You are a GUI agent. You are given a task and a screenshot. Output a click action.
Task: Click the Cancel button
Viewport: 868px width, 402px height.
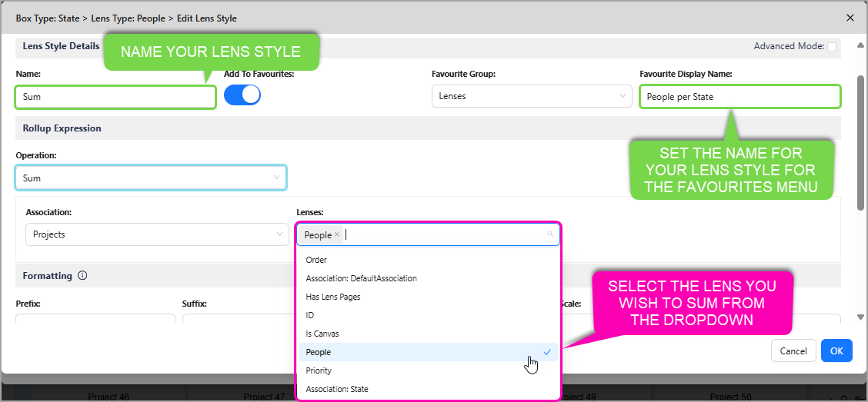click(793, 351)
